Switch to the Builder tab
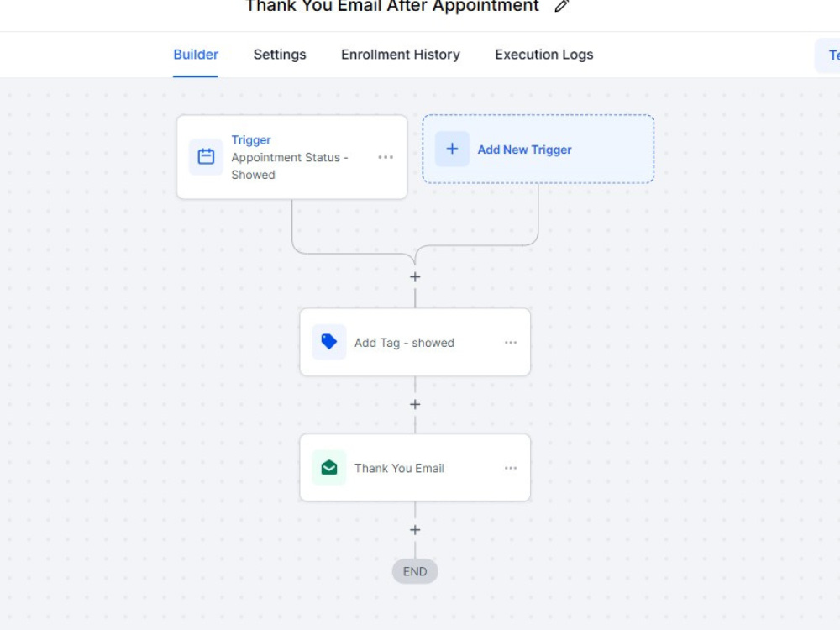 (196, 55)
